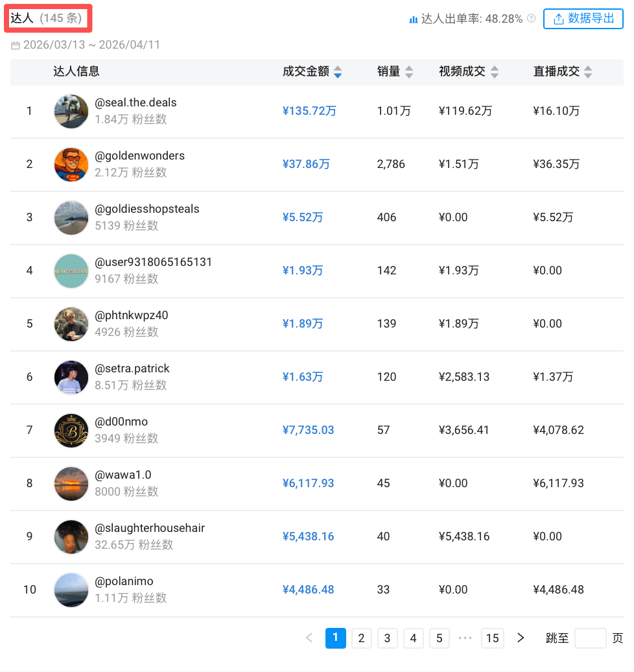Sort the table by 成交金额 ascending arrow

[338, 68]
